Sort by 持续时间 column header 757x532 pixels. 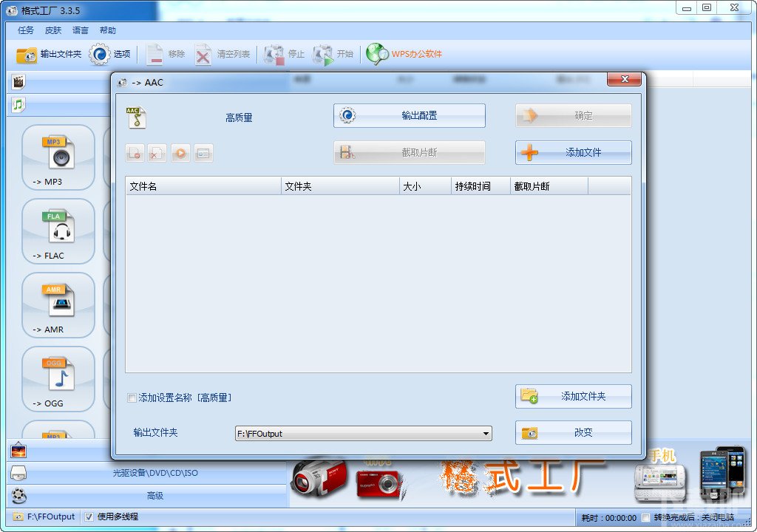click(481, 186)
